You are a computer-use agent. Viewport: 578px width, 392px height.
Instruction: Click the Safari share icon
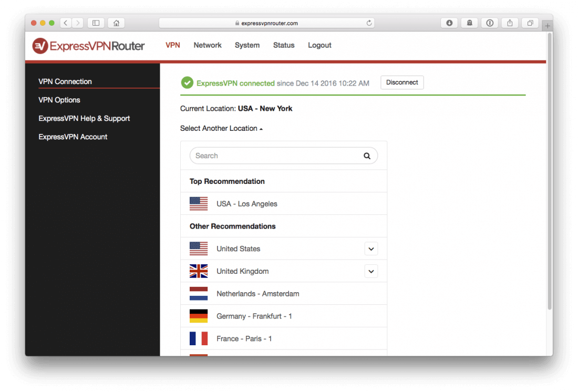(510, 23)
